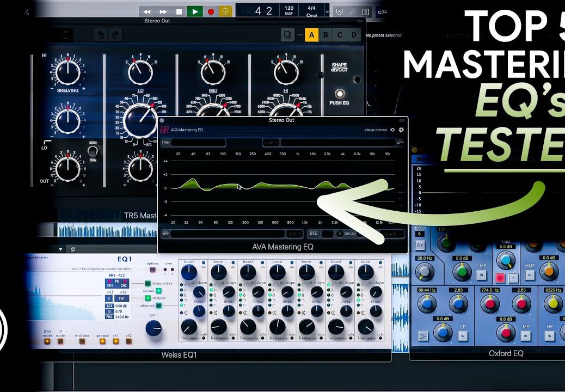
Task: Select the red A button in Oxford EQ
Action: pyautogui.click(x=500, y=278)
